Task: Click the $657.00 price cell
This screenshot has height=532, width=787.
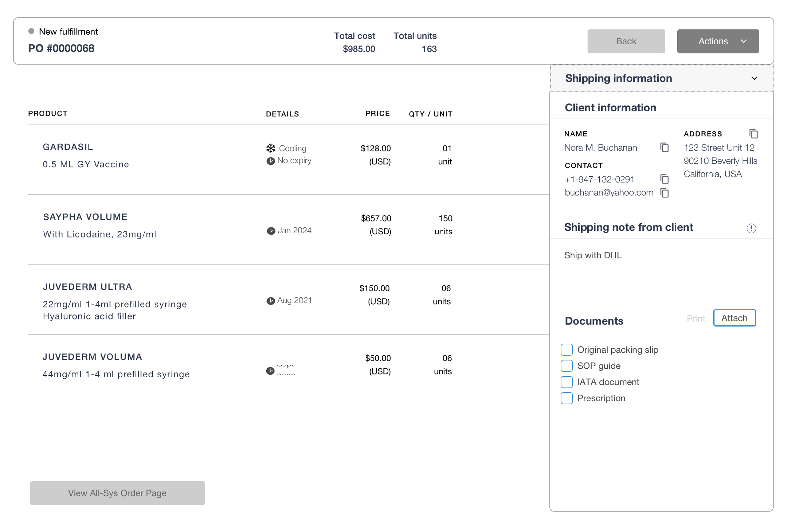Action: [x=376, y=225]
